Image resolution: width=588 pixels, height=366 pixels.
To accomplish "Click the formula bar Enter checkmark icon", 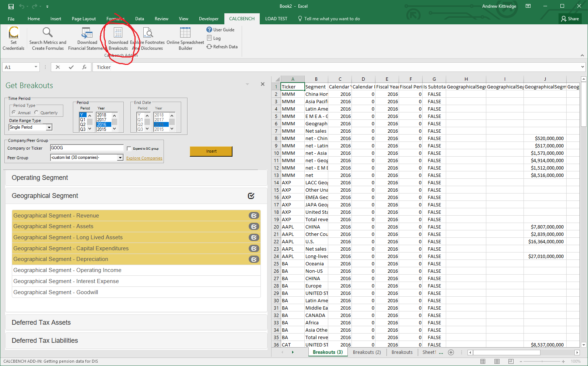I will click(x=71, y=67).
